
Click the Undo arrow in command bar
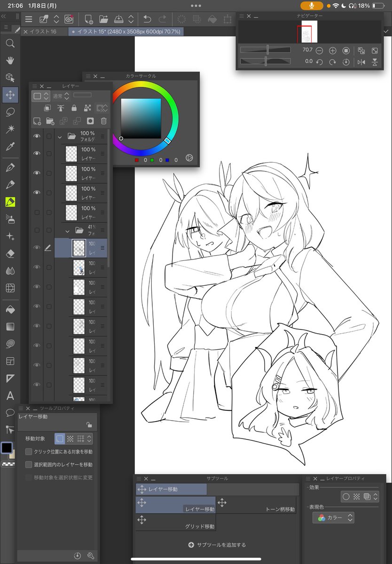pyautogui.click(x=147, y=19)
